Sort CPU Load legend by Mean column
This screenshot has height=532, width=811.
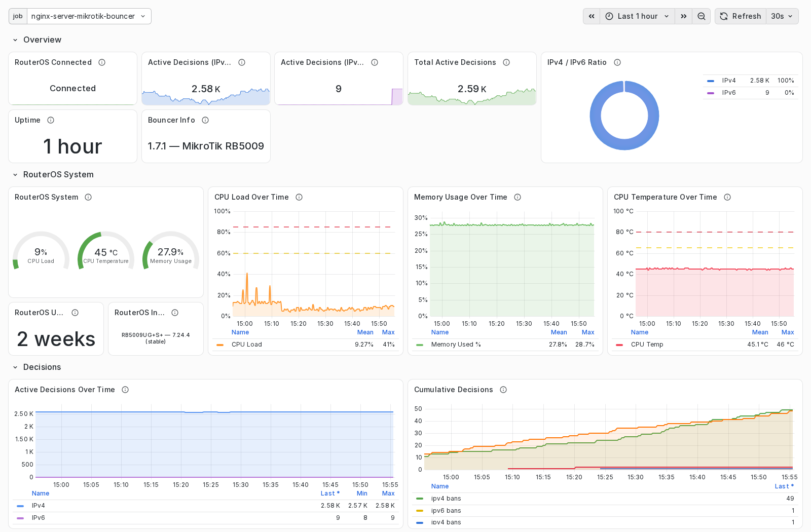click(365, 332)
